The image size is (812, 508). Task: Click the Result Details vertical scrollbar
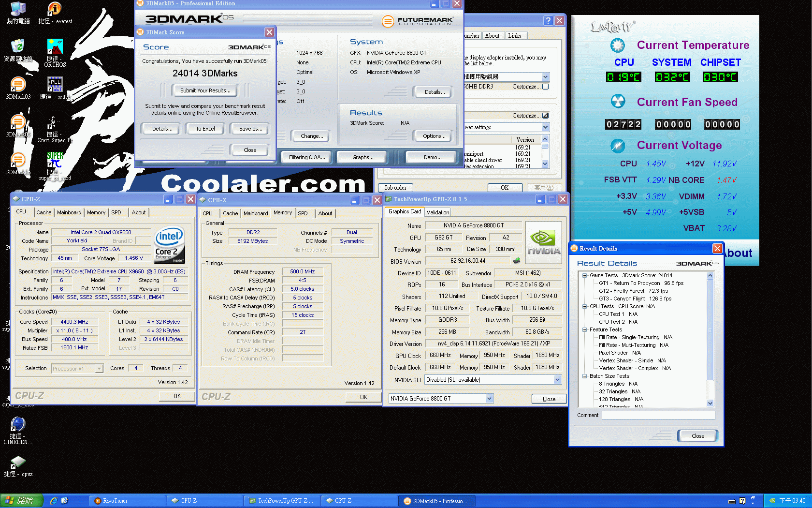coord(710,339)
